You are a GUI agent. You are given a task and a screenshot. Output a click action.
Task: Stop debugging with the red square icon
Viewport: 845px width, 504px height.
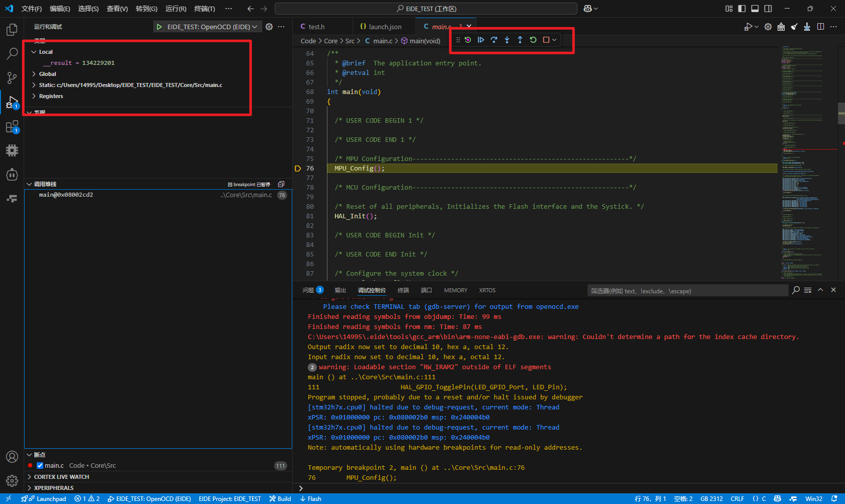tap(546, 40)
